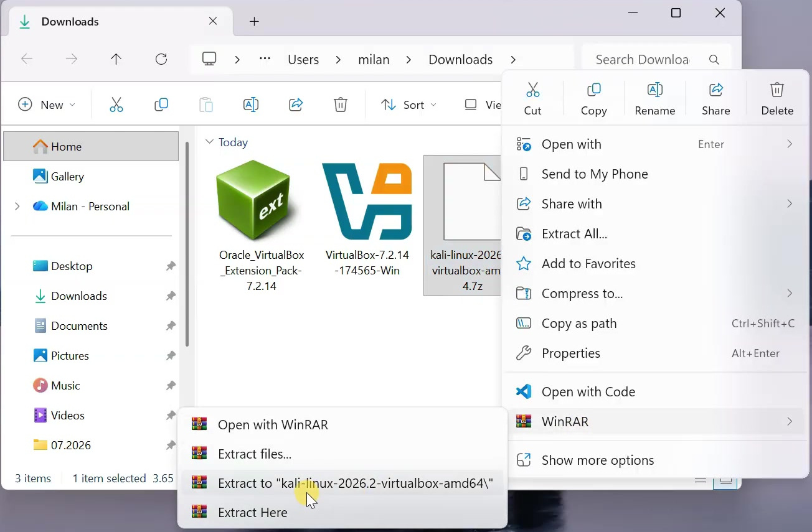Select Send to My Phone

tap(656, 174)
